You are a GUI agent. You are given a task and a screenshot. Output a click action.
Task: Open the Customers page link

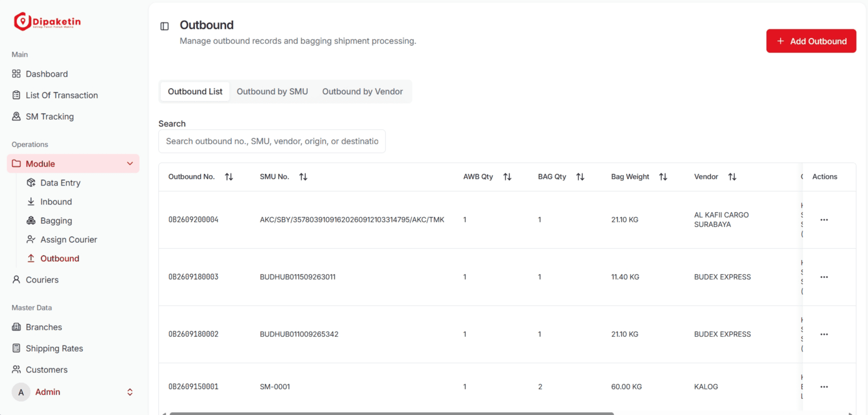tap(46, 370)
